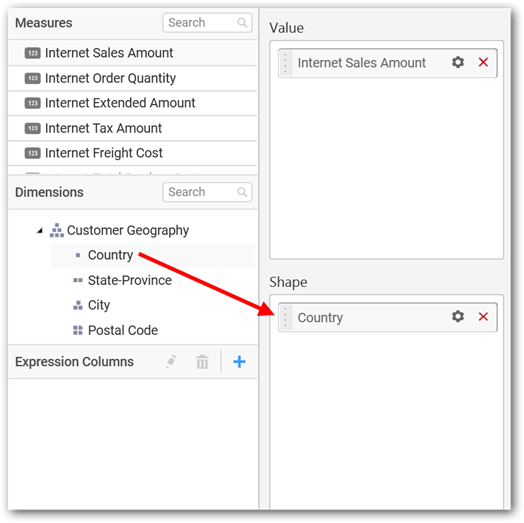524x523 pixels.
Task: Click the Dimensions search magnifier icon
Action: 242,192
